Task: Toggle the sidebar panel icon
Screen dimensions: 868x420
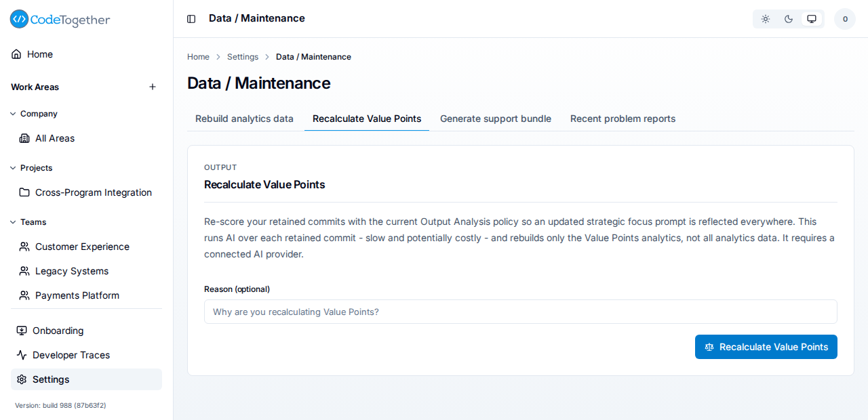Action: click(191, 19)
